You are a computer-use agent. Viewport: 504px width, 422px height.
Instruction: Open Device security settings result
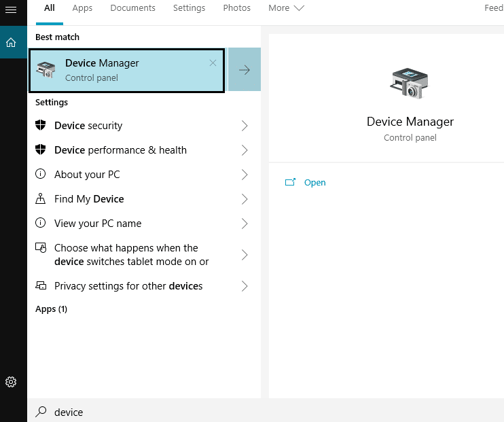tap(144, 126)
